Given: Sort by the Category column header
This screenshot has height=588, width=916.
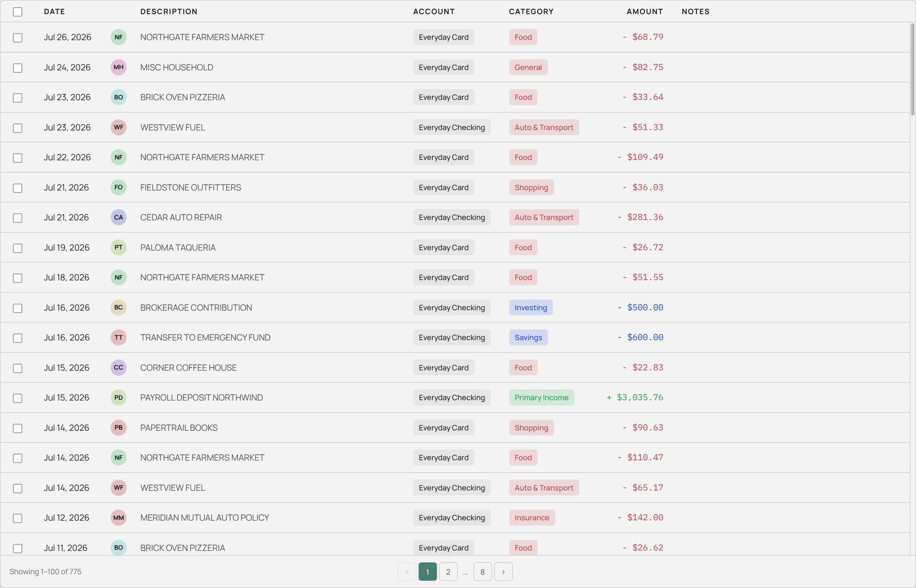Looking at the screenshot, I should click(531, 11).
